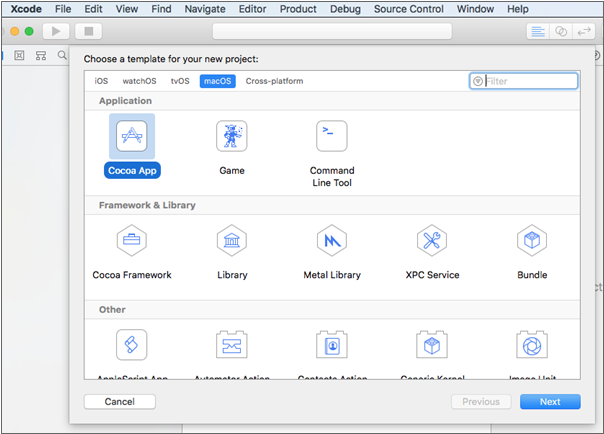Open the Product menu

click(x=298, y=9)
